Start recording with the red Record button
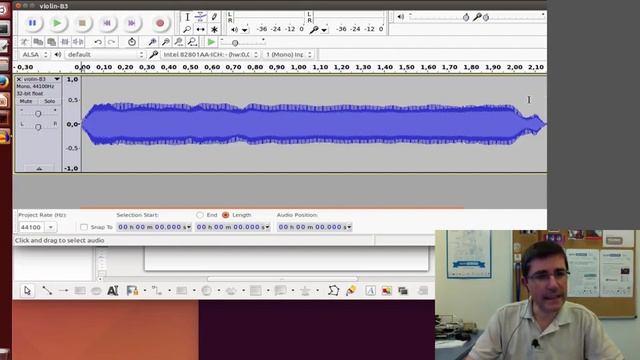This screenshot has width=640, height=360. point(160,23)
